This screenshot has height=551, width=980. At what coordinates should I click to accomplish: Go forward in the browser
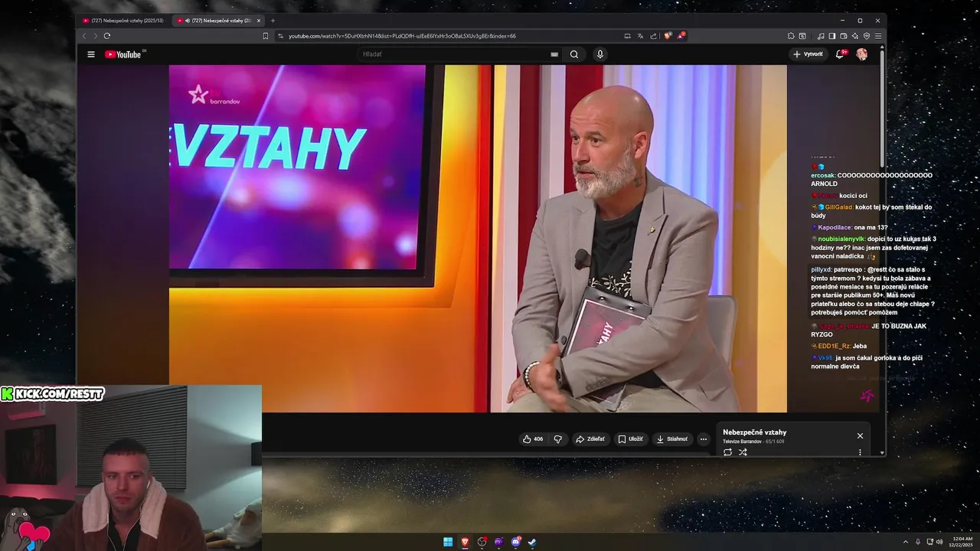pos(95,36)
